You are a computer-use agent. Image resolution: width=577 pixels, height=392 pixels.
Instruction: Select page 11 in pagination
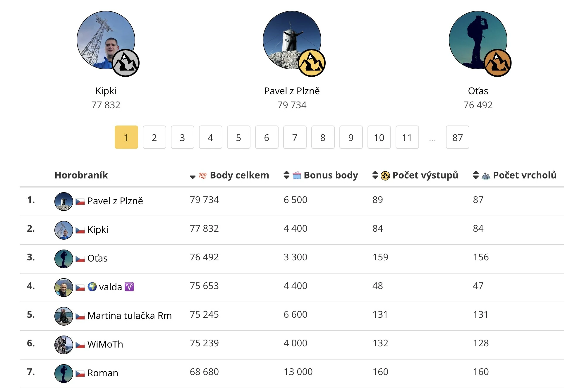407,137
